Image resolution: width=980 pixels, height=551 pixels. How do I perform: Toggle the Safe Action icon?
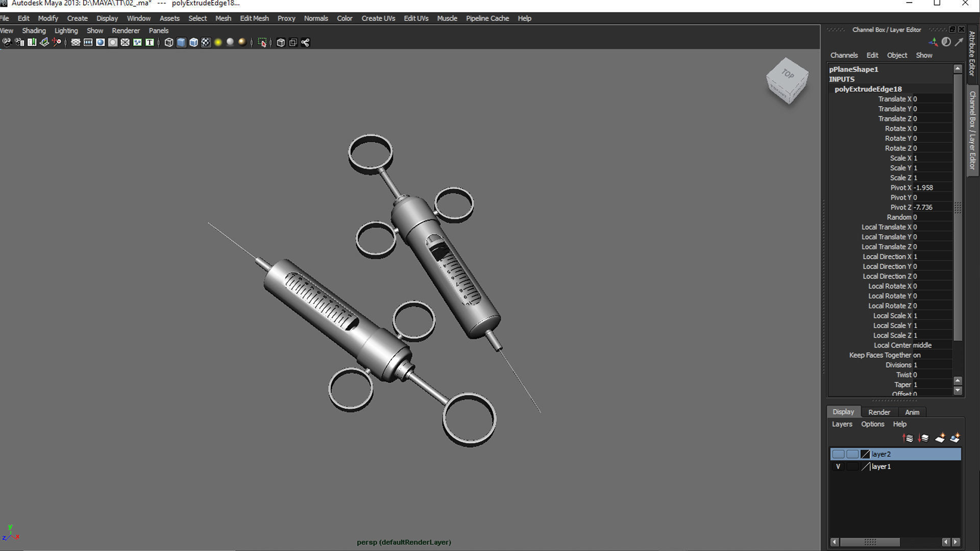[x=137, y=42]
